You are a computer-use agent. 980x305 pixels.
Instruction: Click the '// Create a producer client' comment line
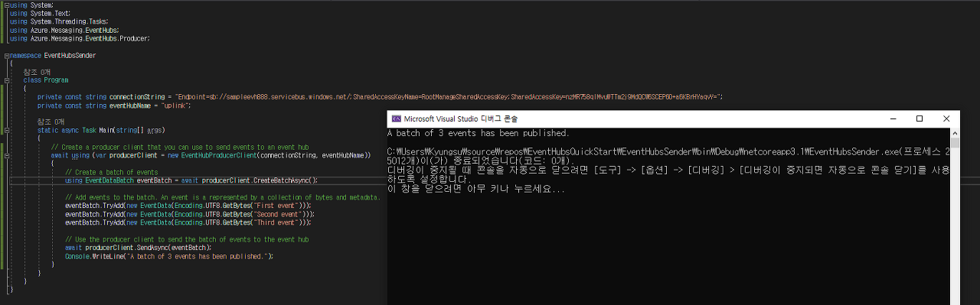click(180, 147)
